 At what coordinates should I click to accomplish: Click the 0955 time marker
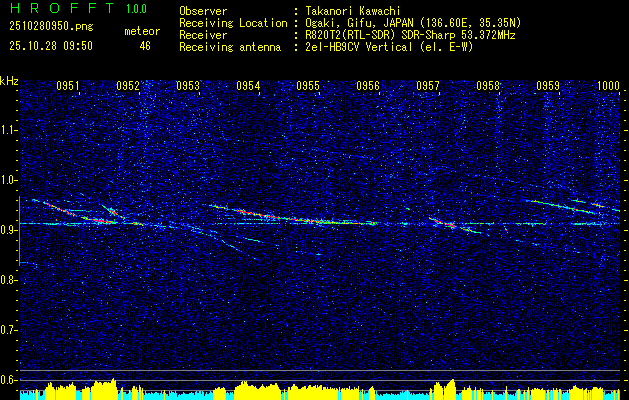click(x=308, y=85)
